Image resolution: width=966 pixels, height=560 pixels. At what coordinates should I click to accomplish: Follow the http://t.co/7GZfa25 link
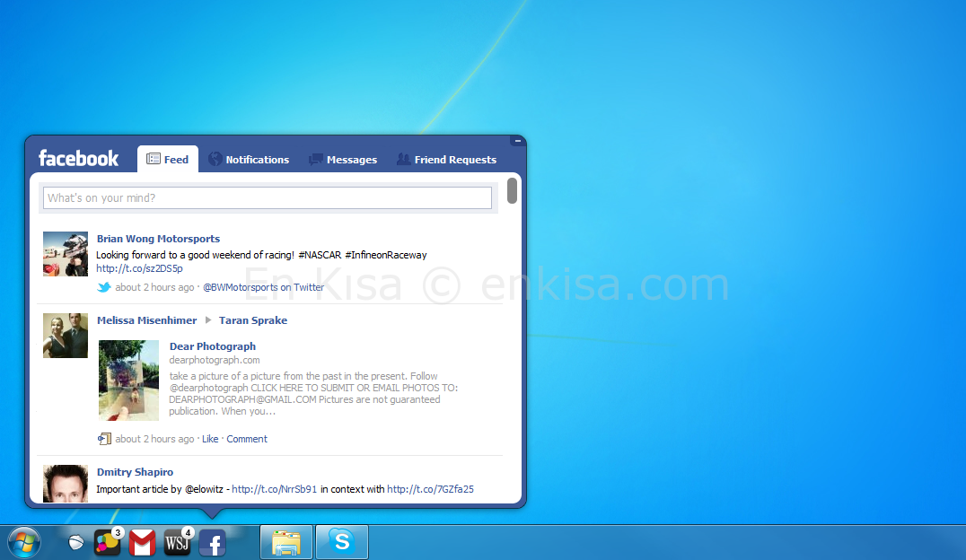[430, 489]
